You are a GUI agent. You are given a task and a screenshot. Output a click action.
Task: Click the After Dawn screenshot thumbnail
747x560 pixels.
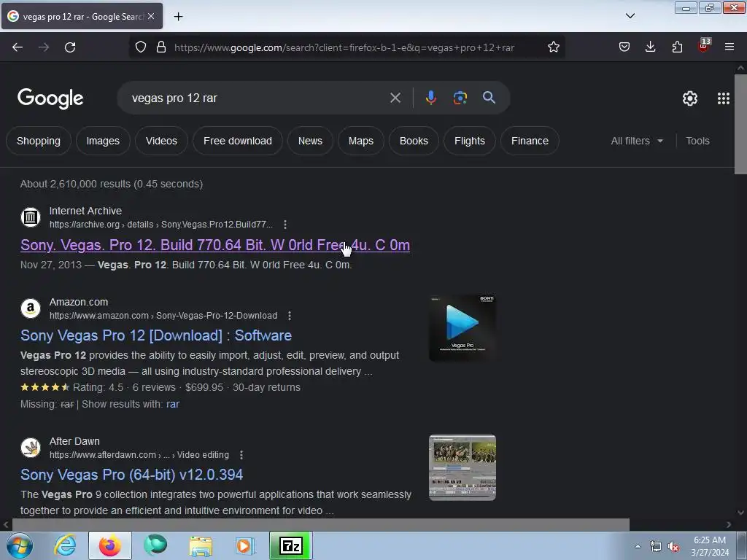pos(462,467)
